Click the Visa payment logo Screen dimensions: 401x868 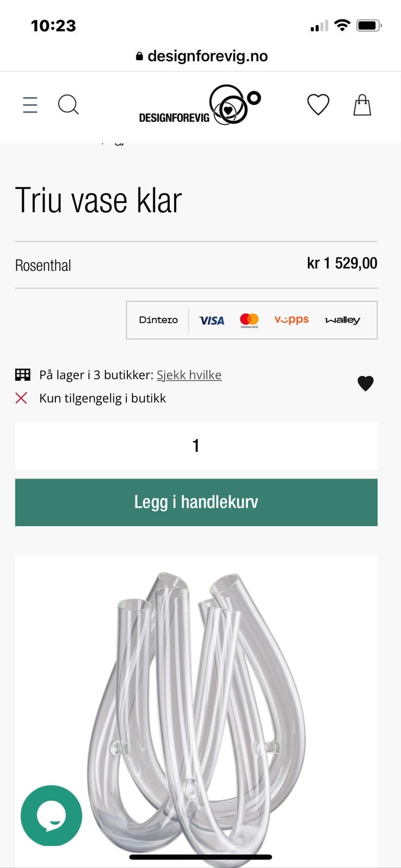[212, 321]
